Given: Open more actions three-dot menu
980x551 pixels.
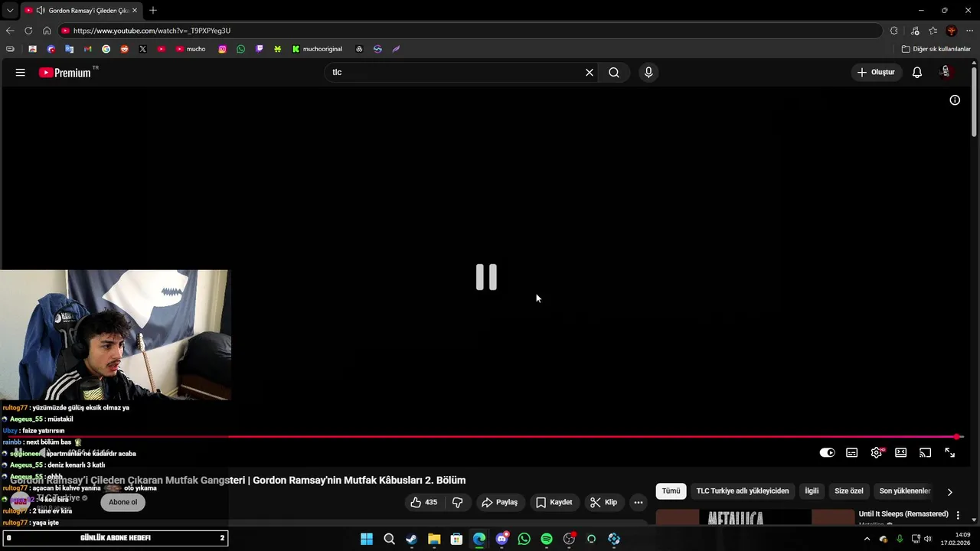Looking at the screenshot, I should click(x=639, y=503).
